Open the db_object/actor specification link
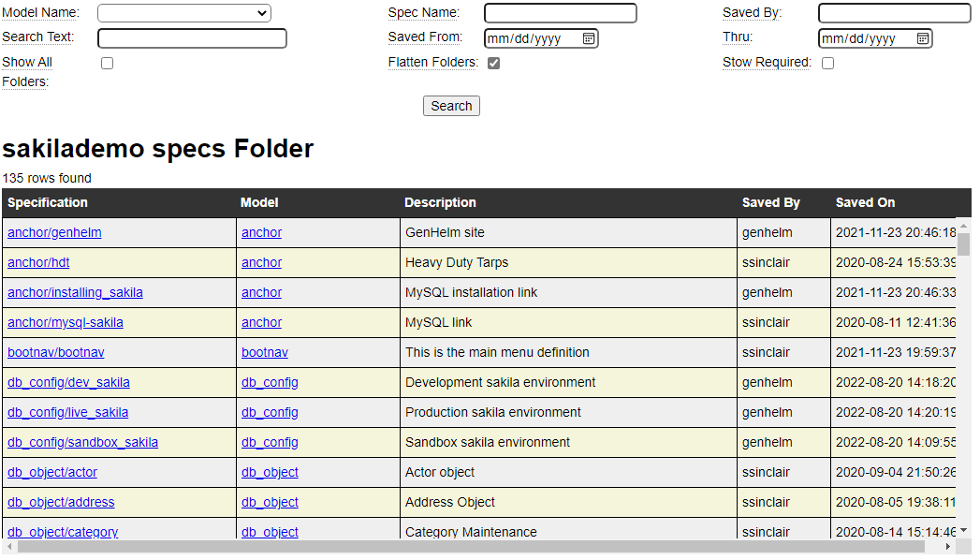 [x=52, y=472]
